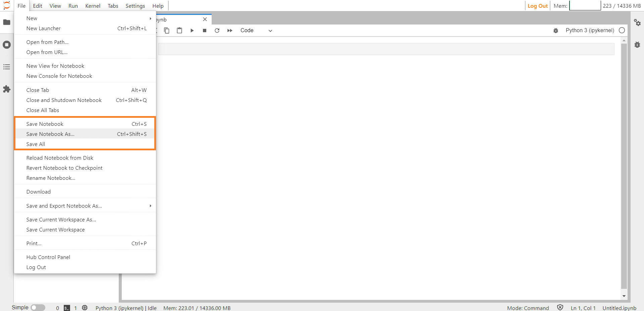
Task: Restart the kernel using the refresh icon
Action: 217,31
